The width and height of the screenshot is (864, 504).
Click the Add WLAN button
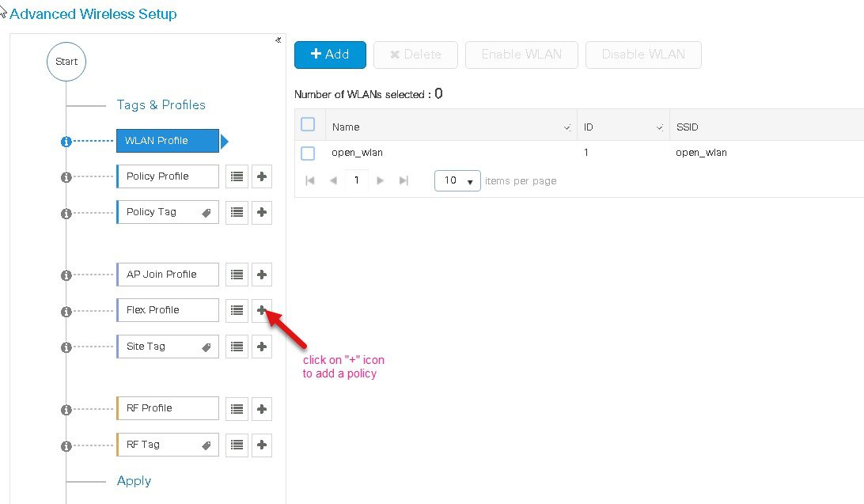click(330, 55)
